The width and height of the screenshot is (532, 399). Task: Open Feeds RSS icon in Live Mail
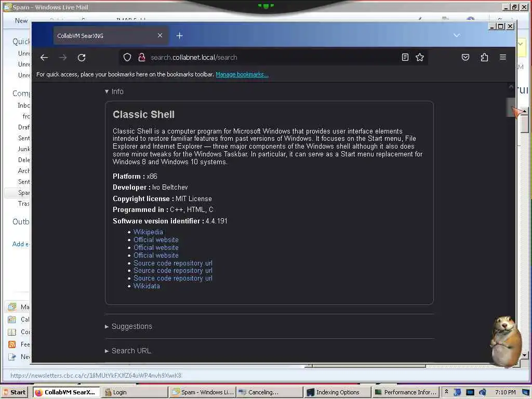(12, 344)
